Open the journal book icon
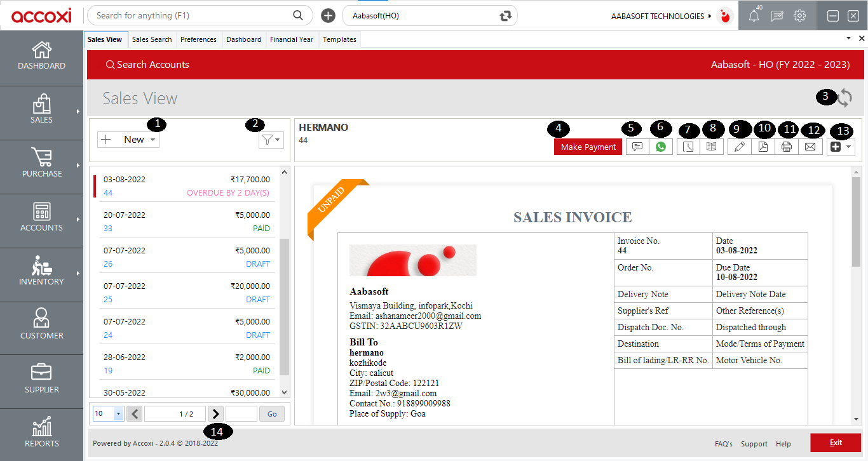This screenshot has height=461, width=868. tap(712, 147)
